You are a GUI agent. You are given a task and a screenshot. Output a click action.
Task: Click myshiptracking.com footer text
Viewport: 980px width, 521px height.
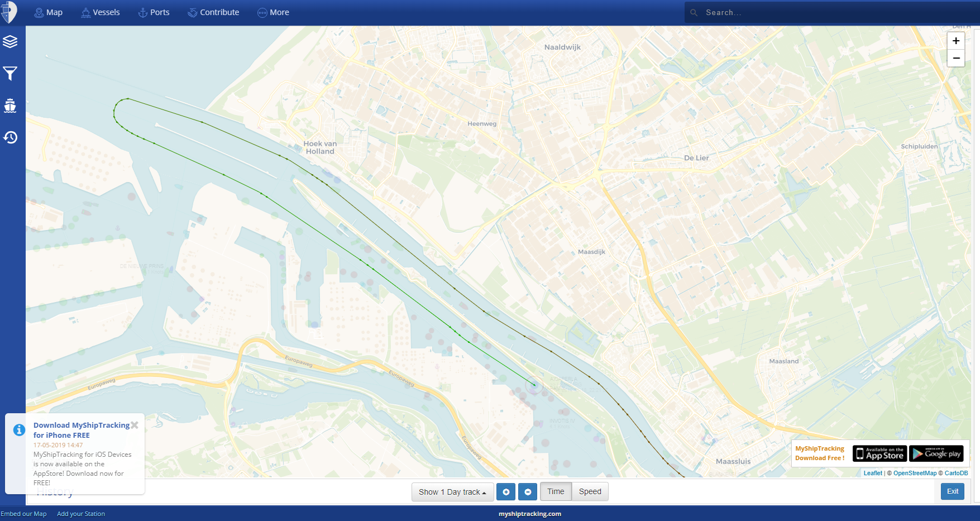pyautogui.click(x=530, y=514)
